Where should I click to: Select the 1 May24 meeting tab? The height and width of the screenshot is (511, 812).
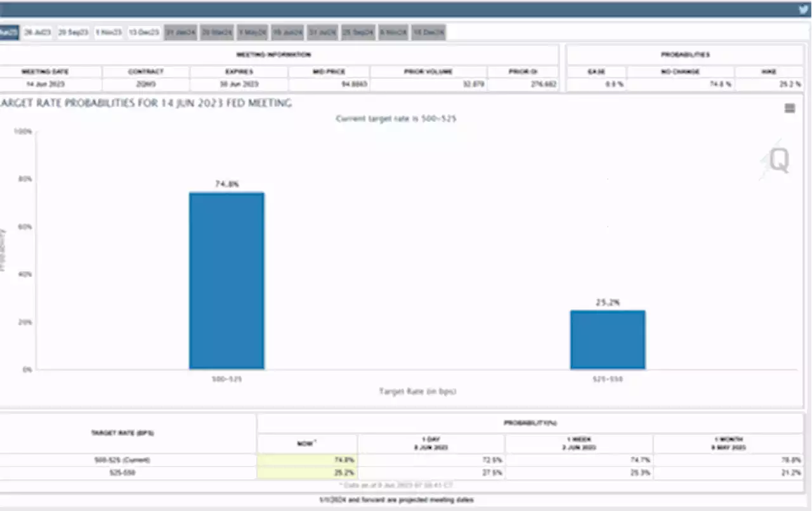tap(253, 32)
